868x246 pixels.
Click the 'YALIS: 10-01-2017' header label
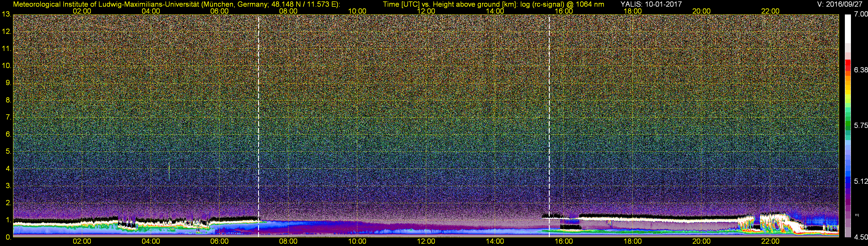(651, 4)
